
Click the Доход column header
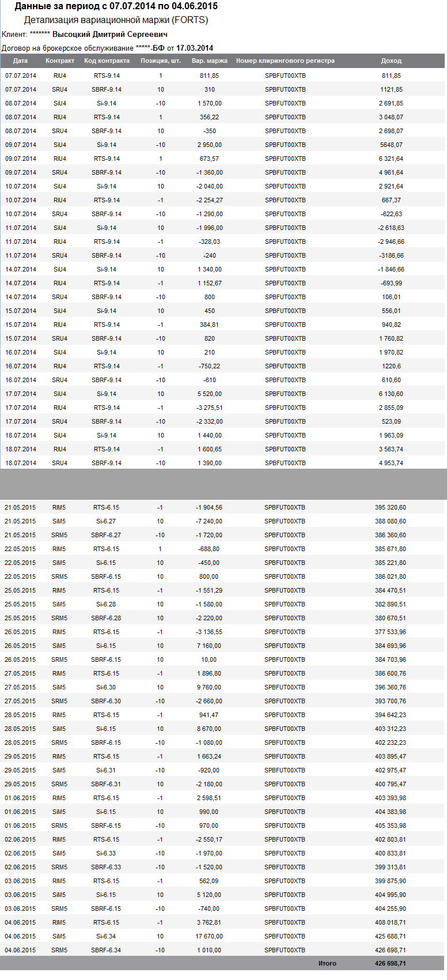pyautogui.click(x=391, y=61)
